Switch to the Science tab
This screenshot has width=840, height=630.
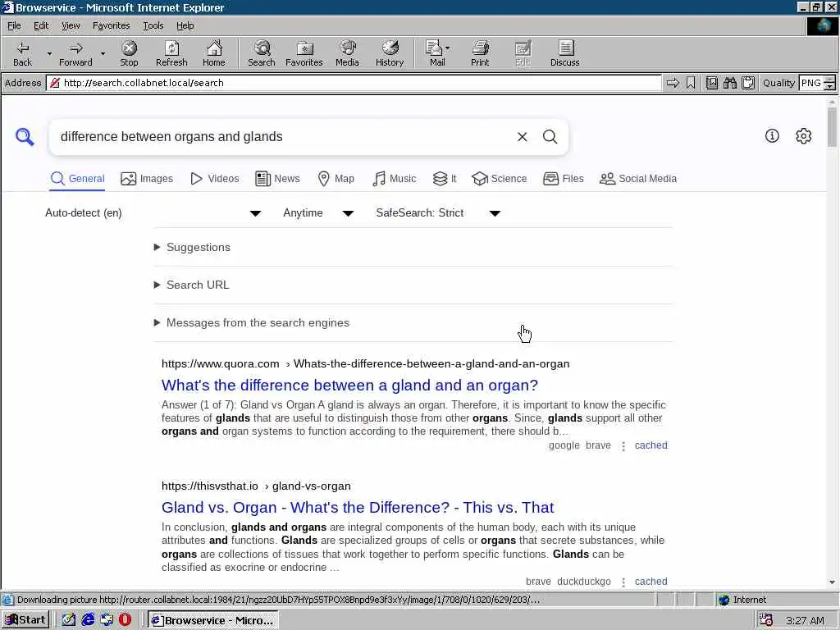[500, 179]
